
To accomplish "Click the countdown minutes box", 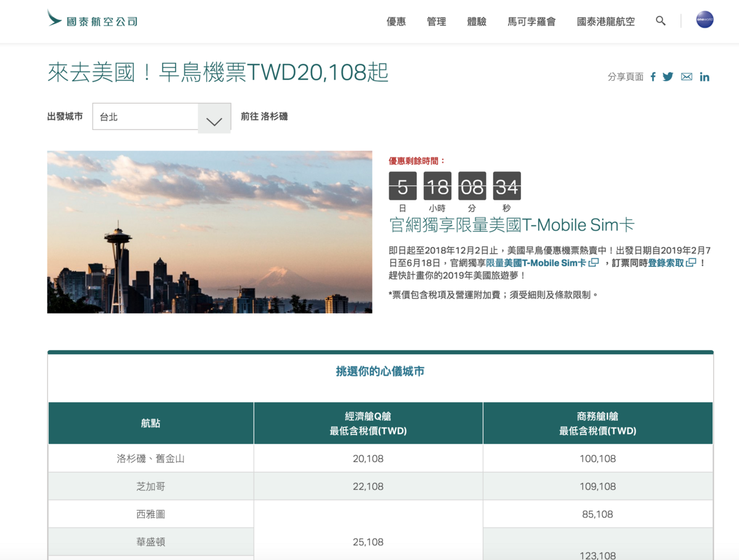I will coord(472,186).
